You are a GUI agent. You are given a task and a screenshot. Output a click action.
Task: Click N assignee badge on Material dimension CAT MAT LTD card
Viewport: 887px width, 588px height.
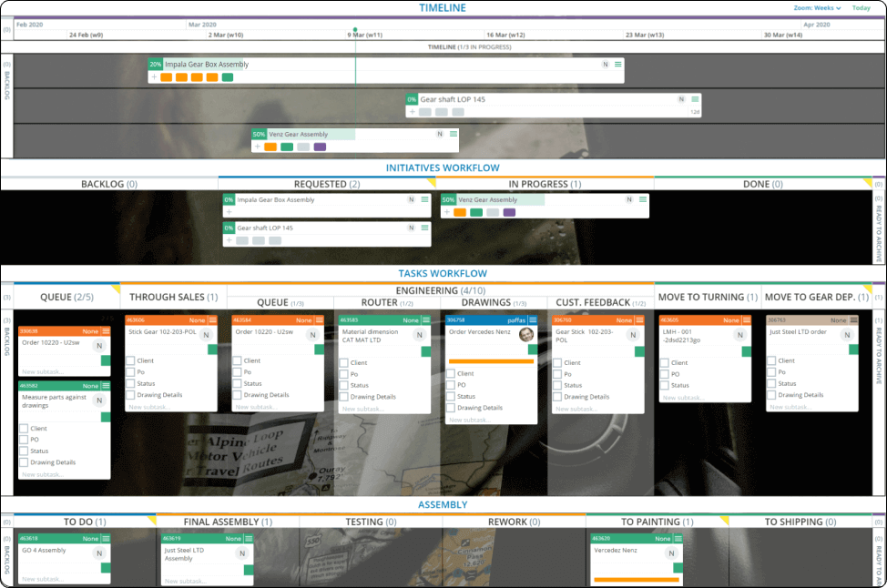click(x=420, y=335)
